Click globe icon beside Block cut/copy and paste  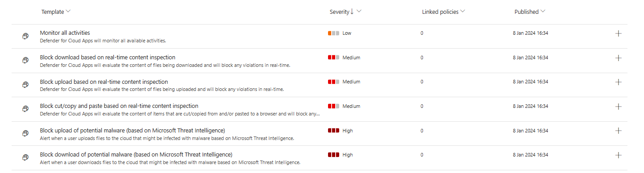[x=25, y=109]
